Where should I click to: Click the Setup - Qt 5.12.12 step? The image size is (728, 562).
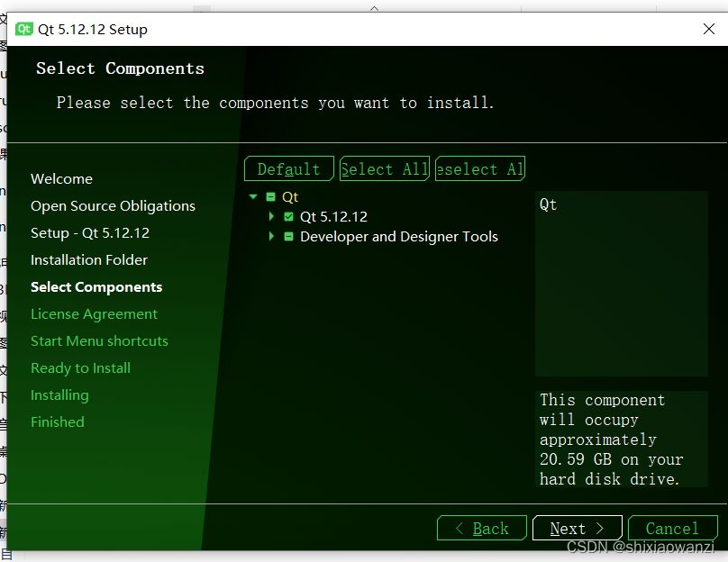(x=90, y=233)
